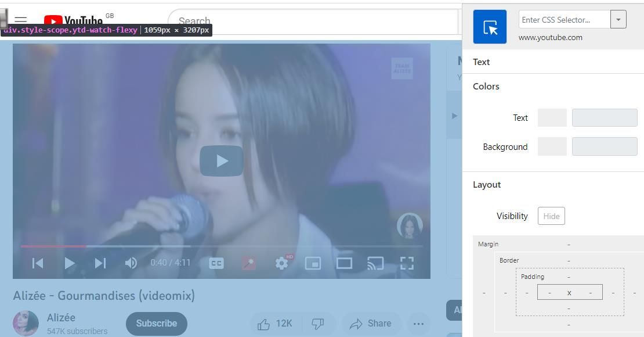This screenshot has height=337, width=644.
Task: Click the large play button overlay
Action: pos(222,161)
